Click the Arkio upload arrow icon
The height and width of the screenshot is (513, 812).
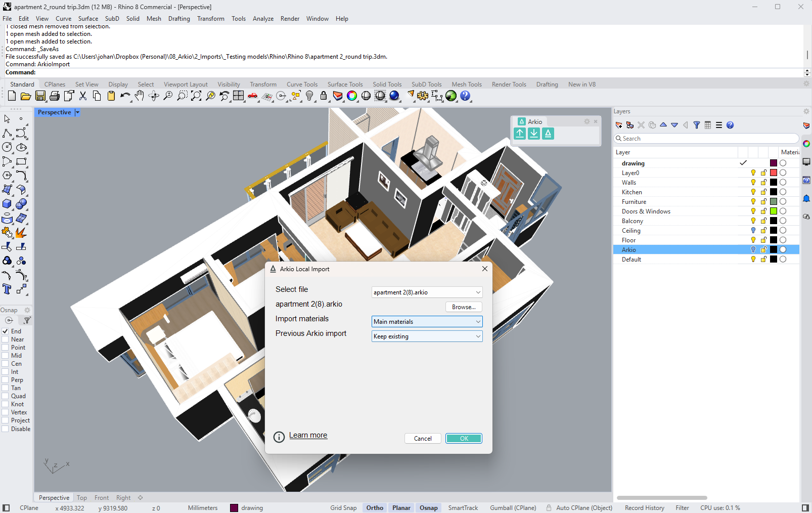pyautogui.click(x=520, y=133)
